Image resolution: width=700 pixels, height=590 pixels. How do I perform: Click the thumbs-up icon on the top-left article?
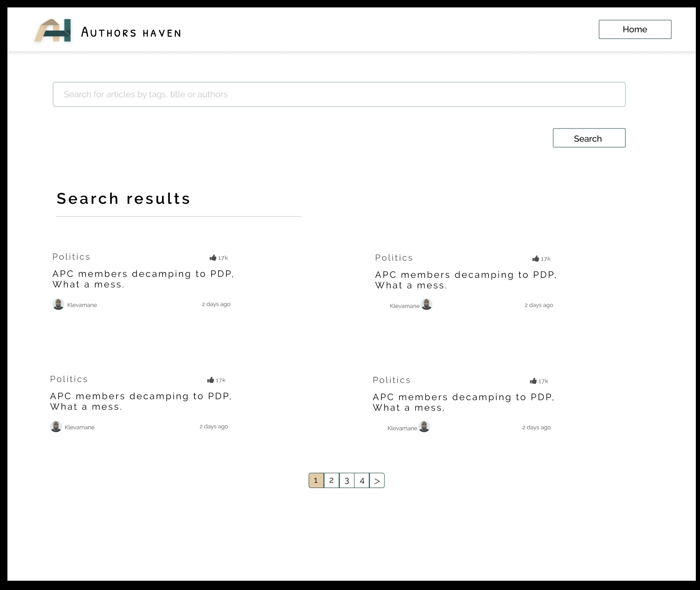click(213, 257)
